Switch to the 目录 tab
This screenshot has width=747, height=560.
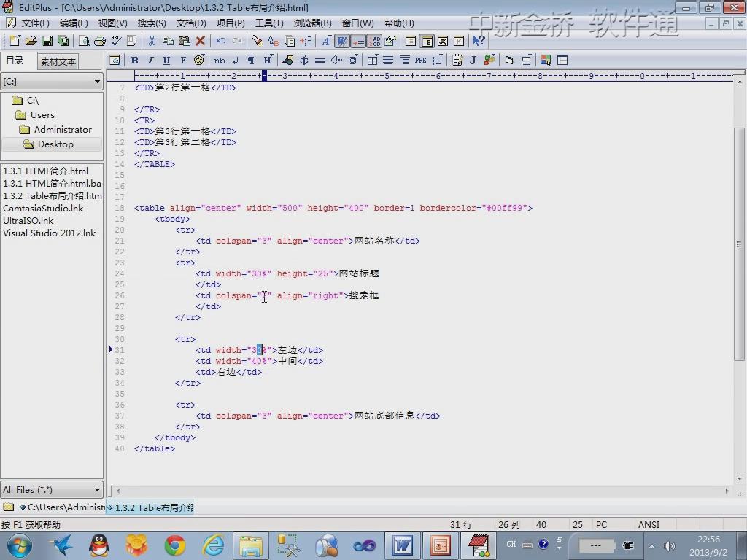coord(15,61)
